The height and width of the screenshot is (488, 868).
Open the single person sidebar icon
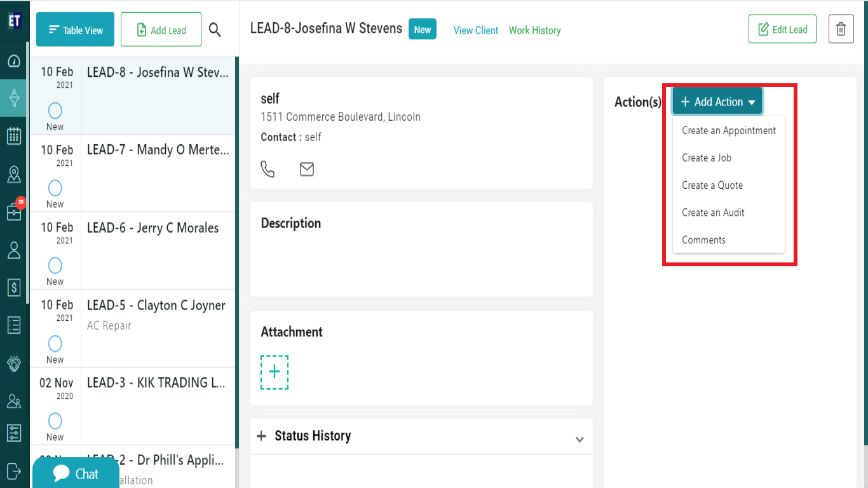click(x=14, y=250)
